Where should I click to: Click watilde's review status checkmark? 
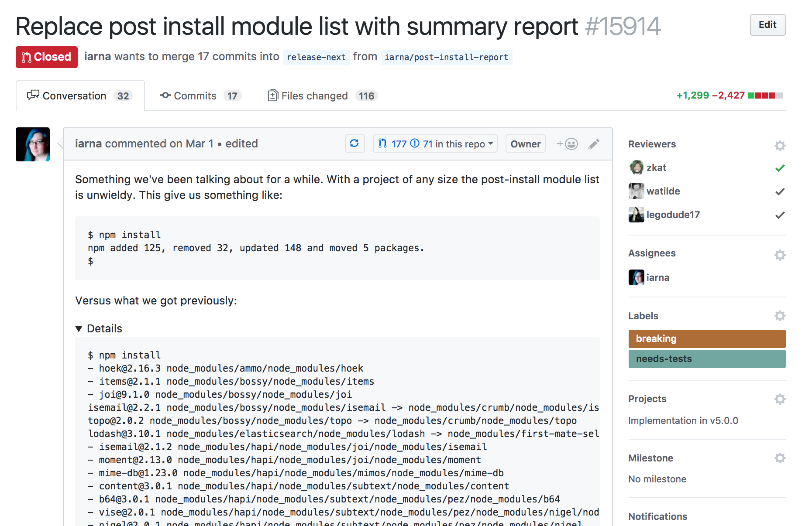(780, 191)
